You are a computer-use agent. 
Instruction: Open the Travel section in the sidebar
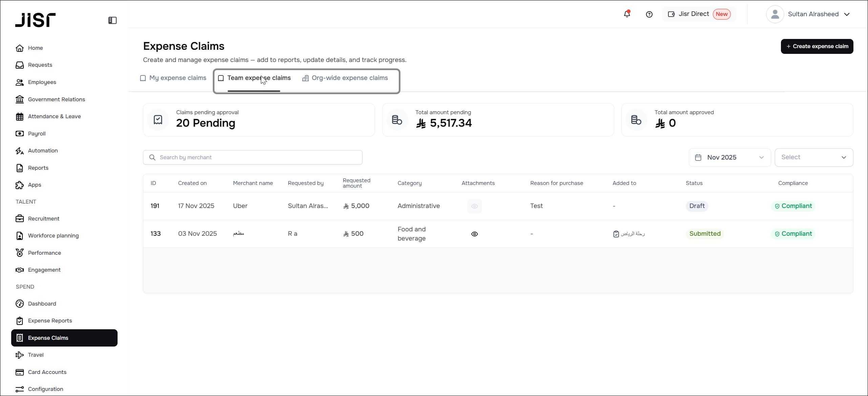pos(36,355)
